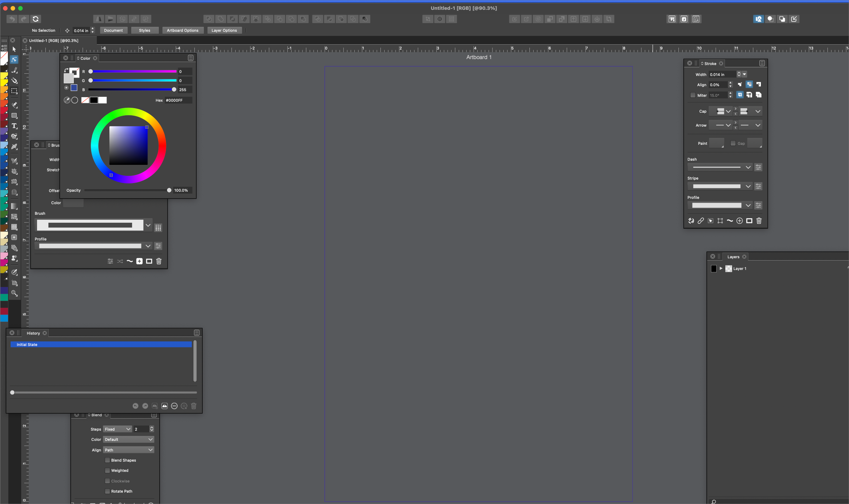
Task: Click the Opacity slider handle
Action: 169,190
